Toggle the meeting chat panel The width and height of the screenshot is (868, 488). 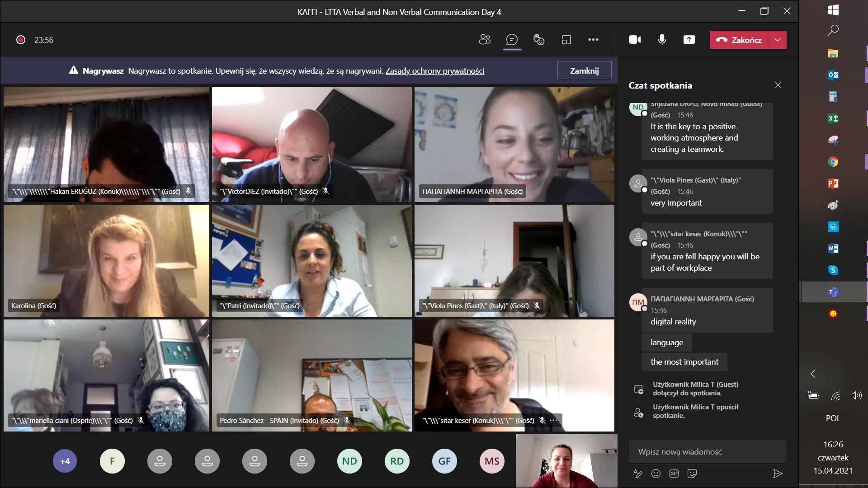[512, 40]
